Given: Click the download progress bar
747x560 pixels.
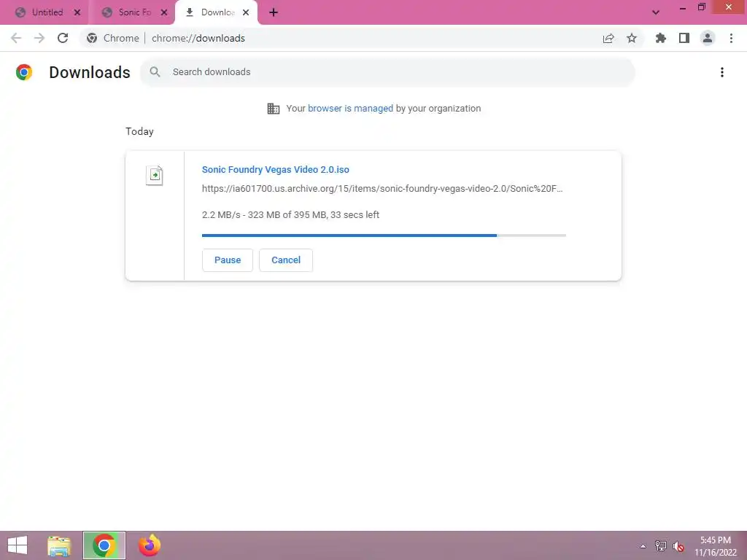Looking at the screenshot, I should 384,236.
